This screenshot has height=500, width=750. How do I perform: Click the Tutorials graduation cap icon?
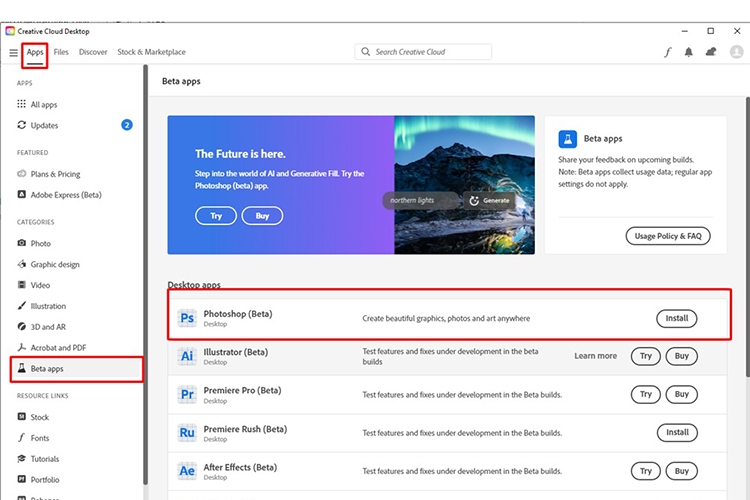coord(22,458)
